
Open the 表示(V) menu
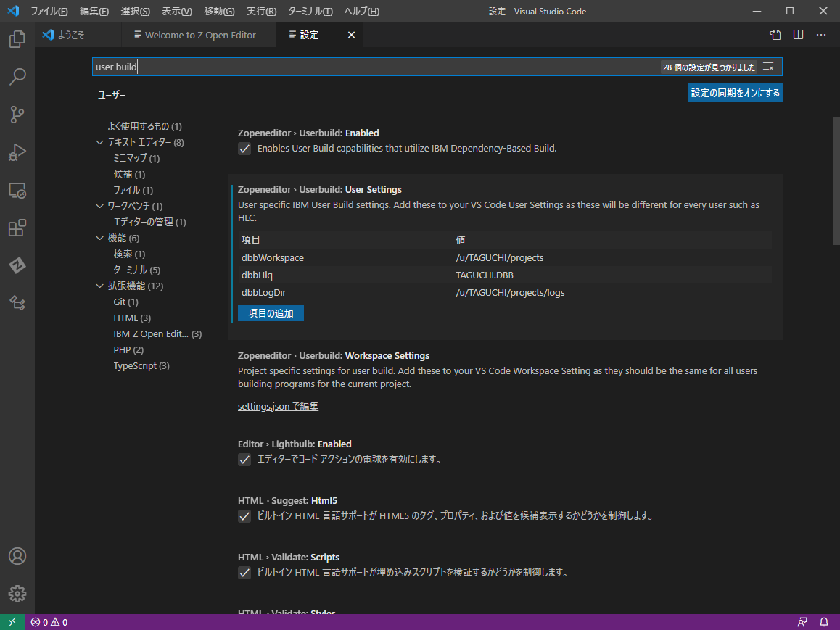pos(177,12)
